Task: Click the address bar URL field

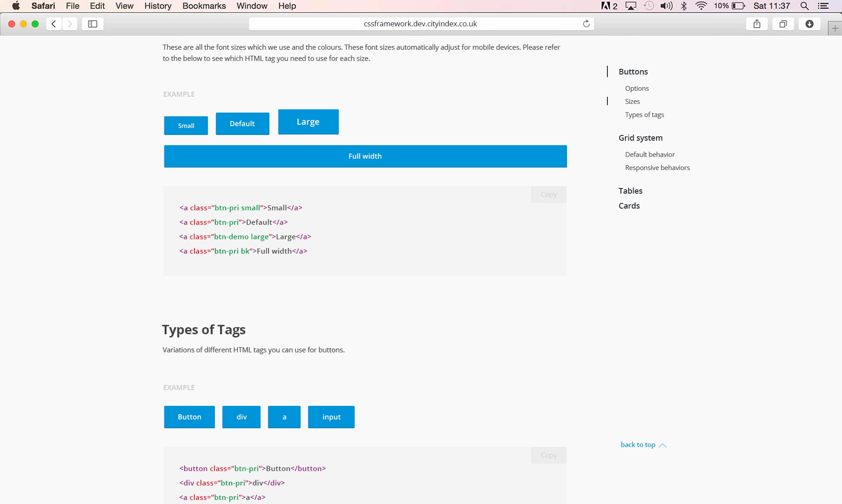Action: (x=420, y=24)
